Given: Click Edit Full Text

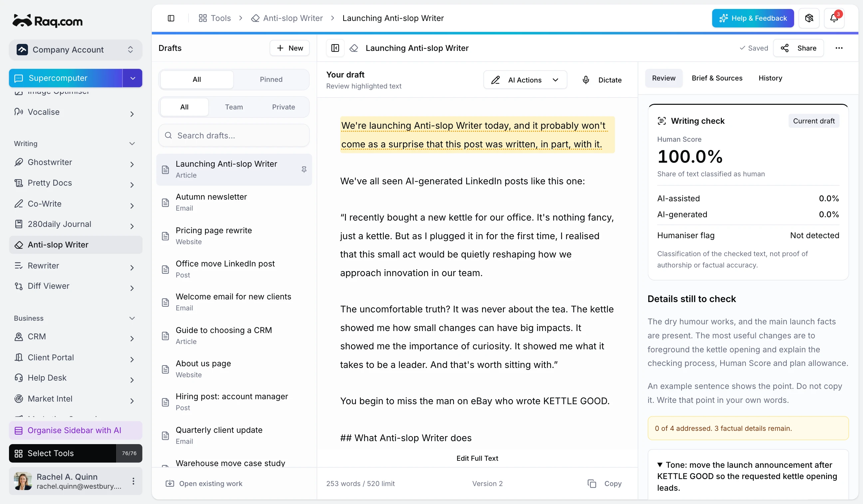Looking at the screenshot, I should point(477,458).
